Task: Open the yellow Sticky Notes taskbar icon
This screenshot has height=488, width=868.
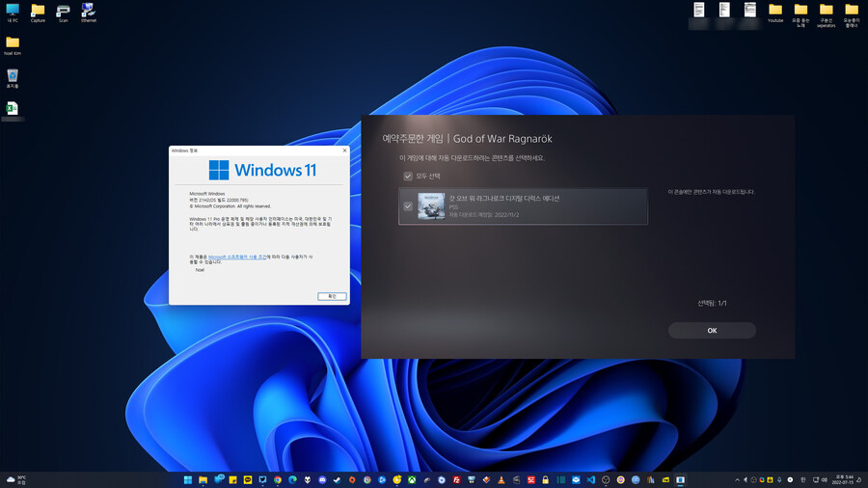Action: click(x=233, y=479)
